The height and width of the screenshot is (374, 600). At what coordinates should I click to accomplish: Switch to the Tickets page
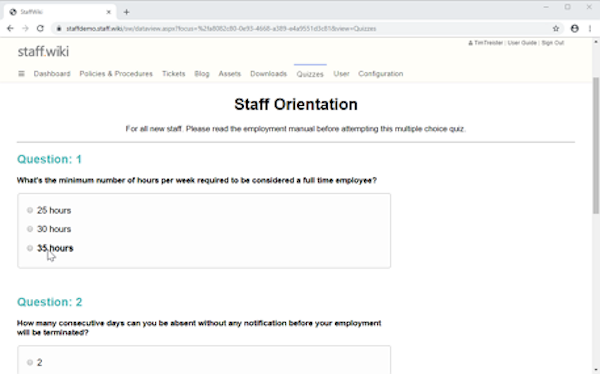click(173, 73)
